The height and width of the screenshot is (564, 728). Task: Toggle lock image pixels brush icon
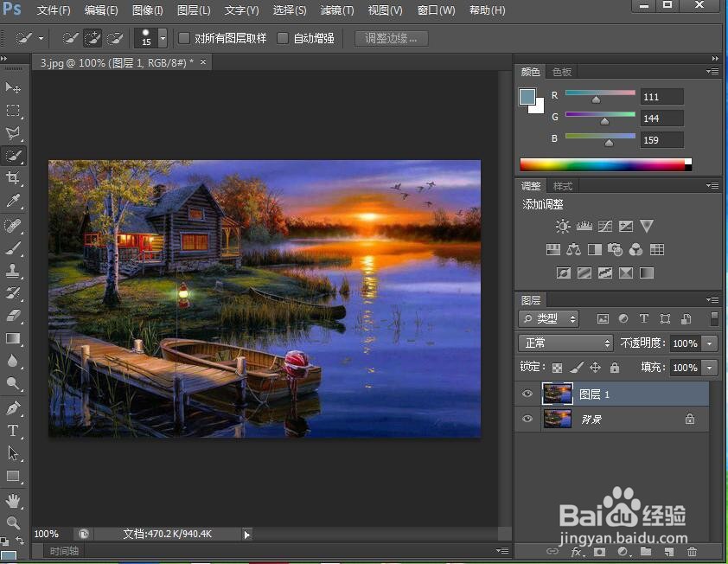point(576,368)
